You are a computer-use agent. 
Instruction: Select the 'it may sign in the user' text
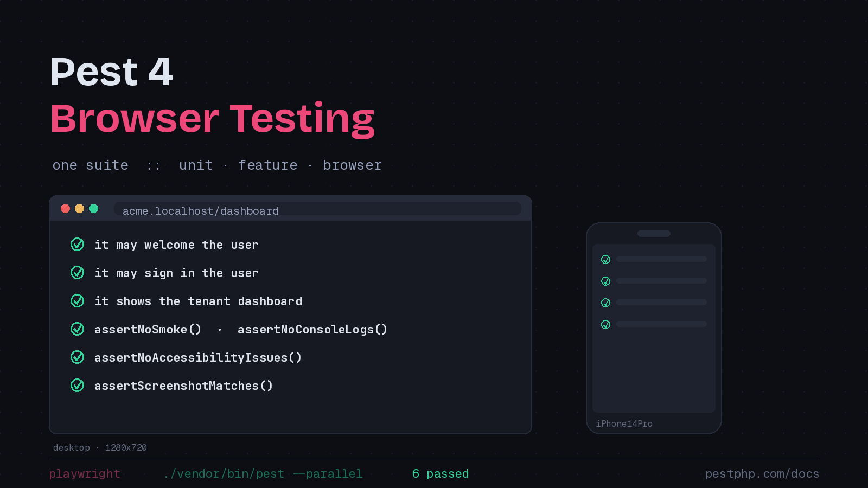[x=176, y=273]
